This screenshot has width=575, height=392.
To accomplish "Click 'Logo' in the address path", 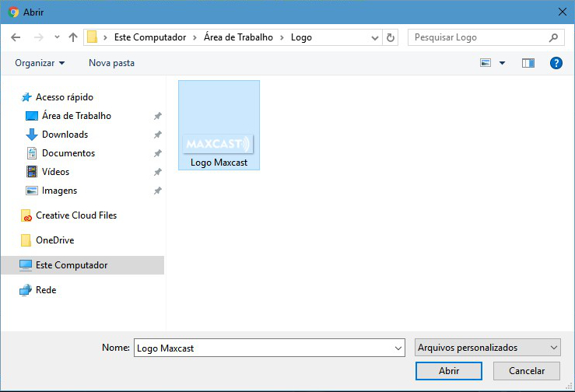I will click(x=301, y=37).
